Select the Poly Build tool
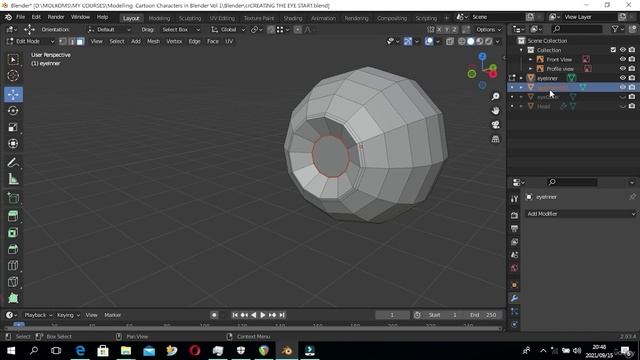The width and height of the screenshot is (640, 360). click(x=13, y=298)
